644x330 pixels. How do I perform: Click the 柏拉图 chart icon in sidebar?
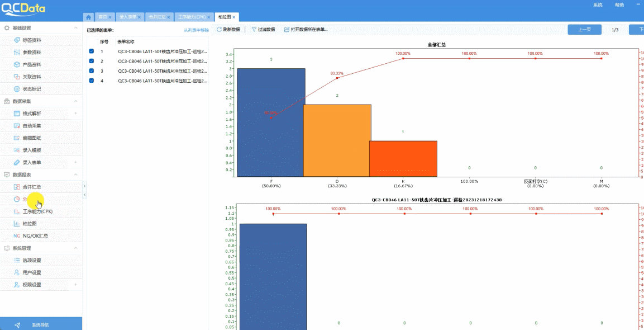[x=17, y=224]
